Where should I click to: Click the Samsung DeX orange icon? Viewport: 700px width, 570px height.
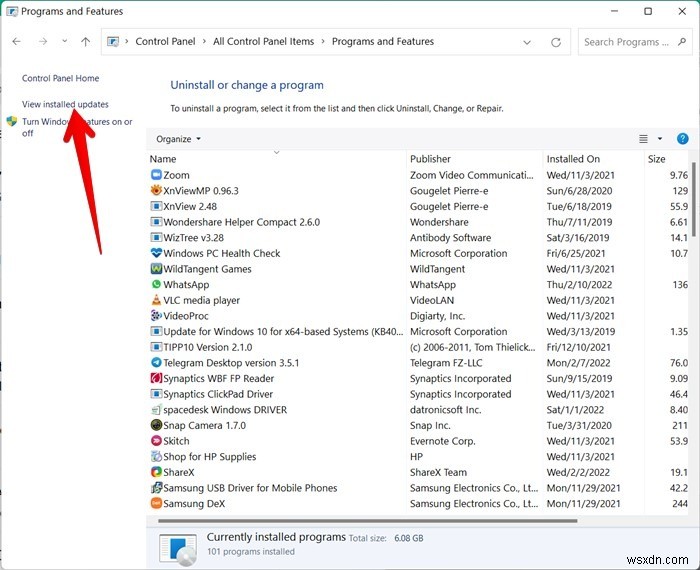click(x=156, y=503)
